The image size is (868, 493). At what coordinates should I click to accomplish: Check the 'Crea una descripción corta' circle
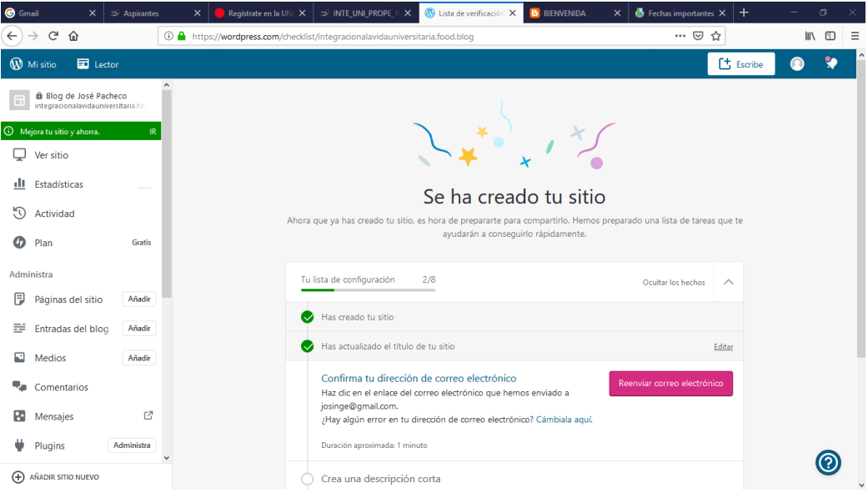(x=308, y=479)
